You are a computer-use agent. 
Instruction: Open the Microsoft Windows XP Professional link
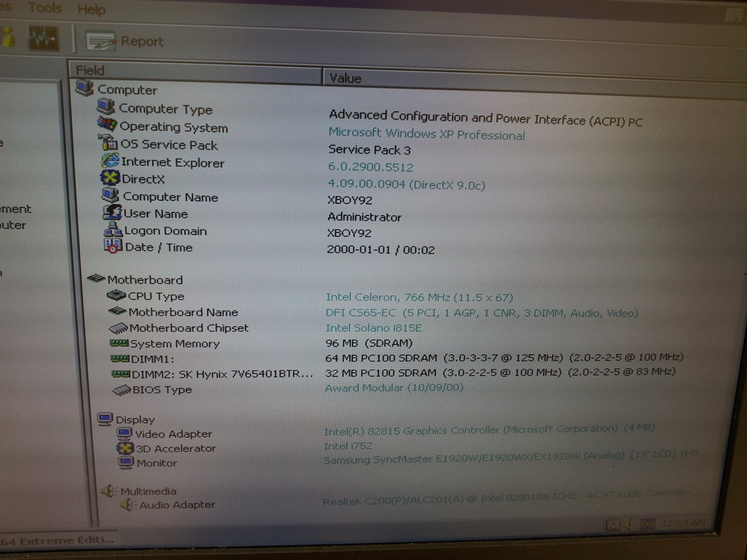click(426, 134)
